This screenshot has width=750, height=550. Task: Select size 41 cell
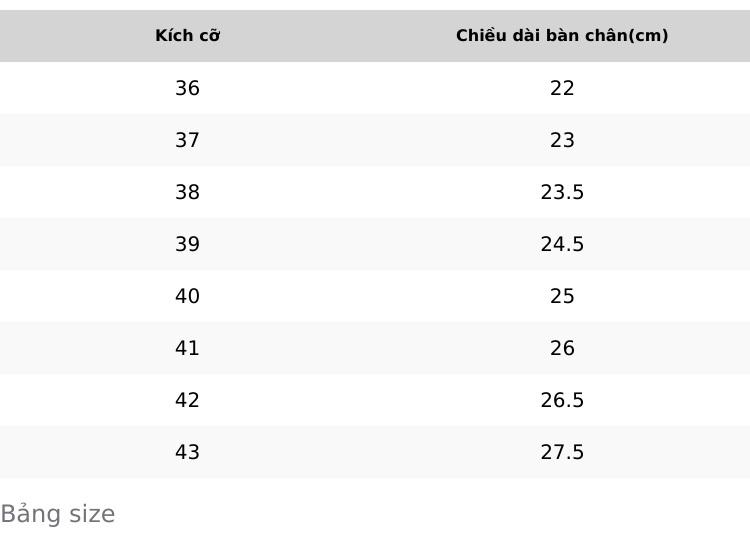click(x=188, y=348)
